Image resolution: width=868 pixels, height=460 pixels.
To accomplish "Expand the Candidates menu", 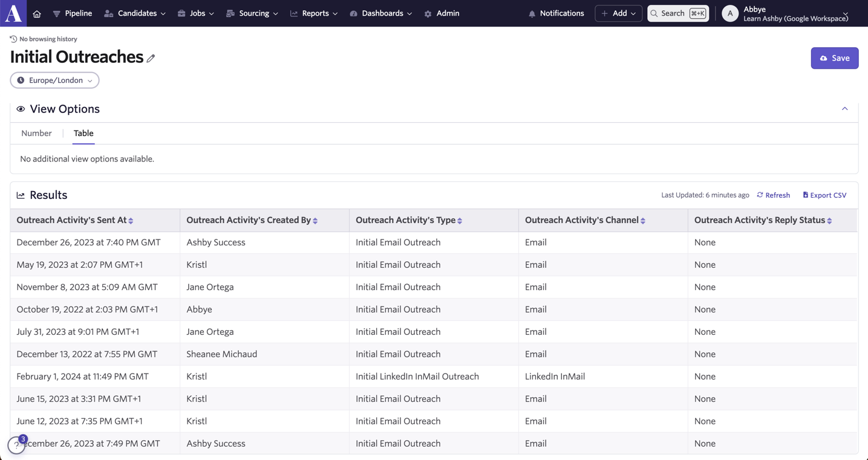I will (x=135, y=13).
